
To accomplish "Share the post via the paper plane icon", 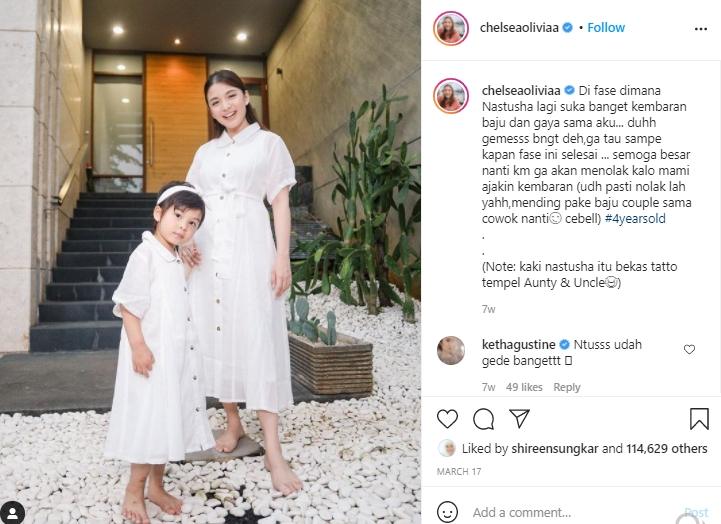I will (520, 418).
